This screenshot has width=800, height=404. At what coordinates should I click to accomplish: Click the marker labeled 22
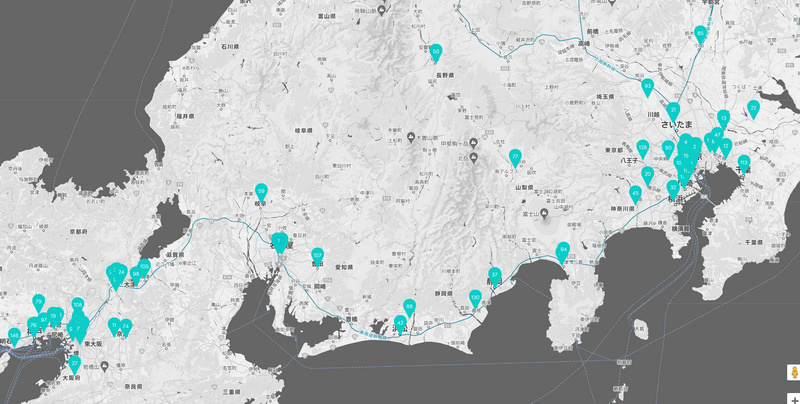(753, 108)
